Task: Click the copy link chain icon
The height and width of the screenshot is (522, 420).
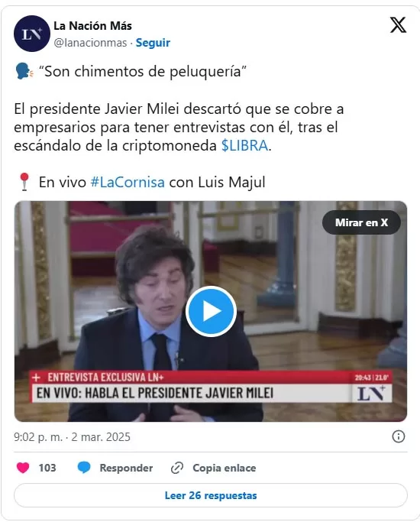Action: point(177,468)
